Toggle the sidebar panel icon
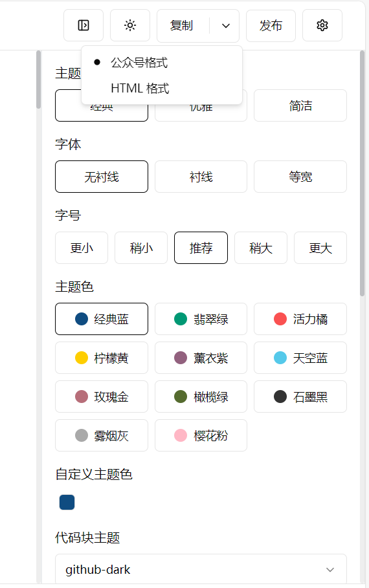 pyautogui.click(x=84, y=25)
